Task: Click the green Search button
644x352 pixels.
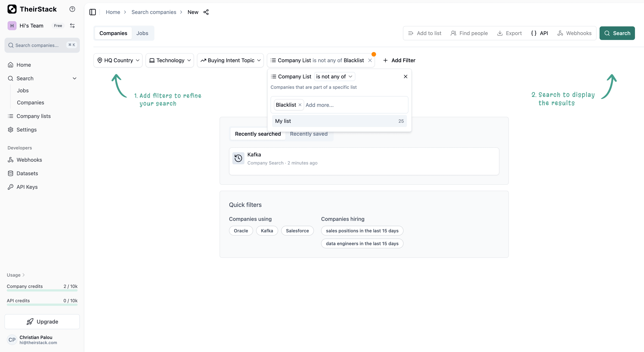Action: click(617, 33)
